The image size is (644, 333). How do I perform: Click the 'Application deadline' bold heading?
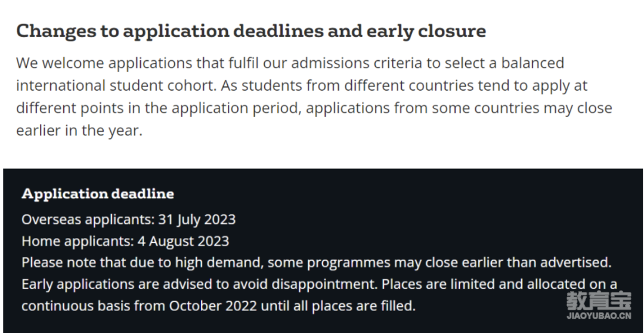(x=98, y=193)
